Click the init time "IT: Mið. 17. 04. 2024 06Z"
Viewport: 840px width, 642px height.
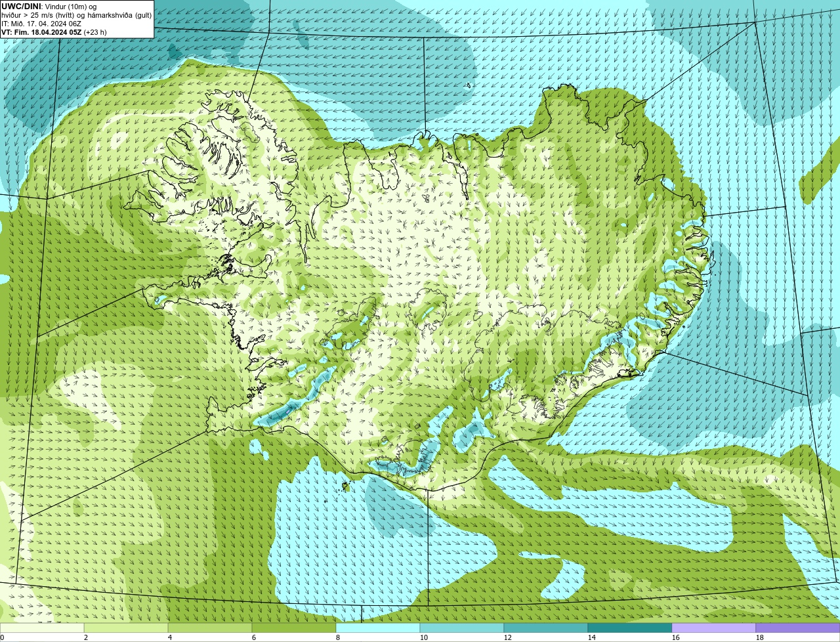[x=41, y=23]
